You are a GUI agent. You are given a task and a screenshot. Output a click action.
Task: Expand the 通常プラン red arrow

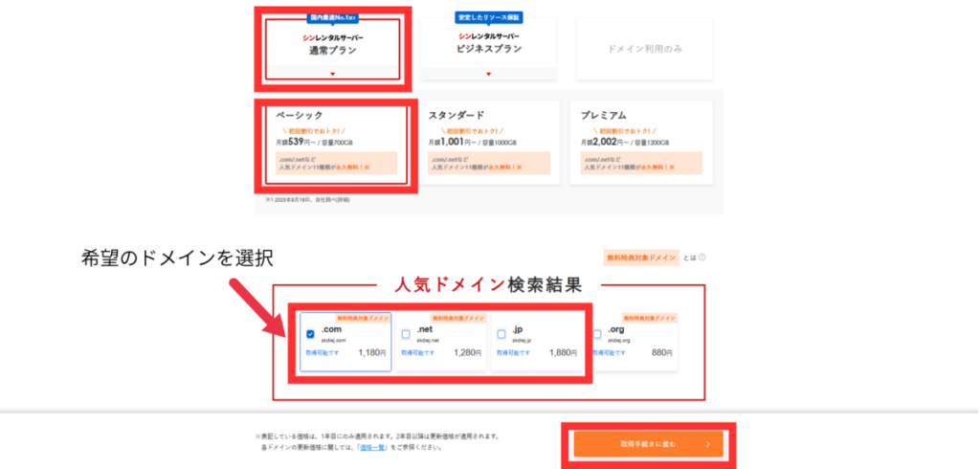click(333, 73)
